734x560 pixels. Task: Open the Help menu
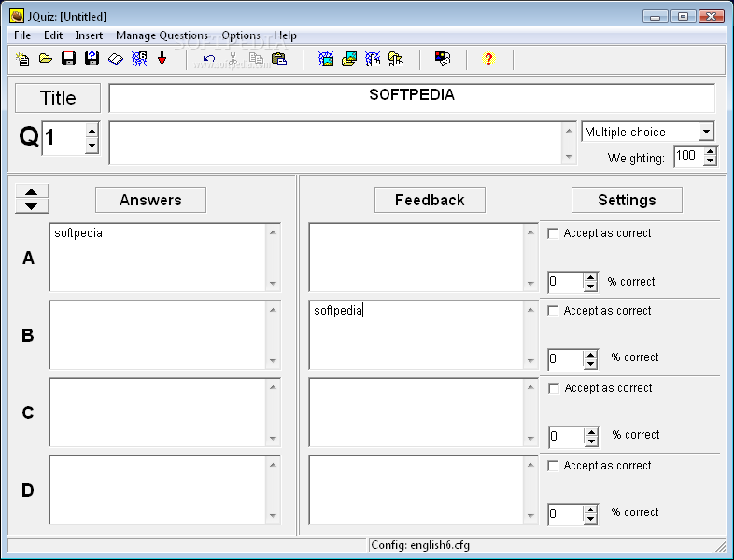tap(285, 35)
